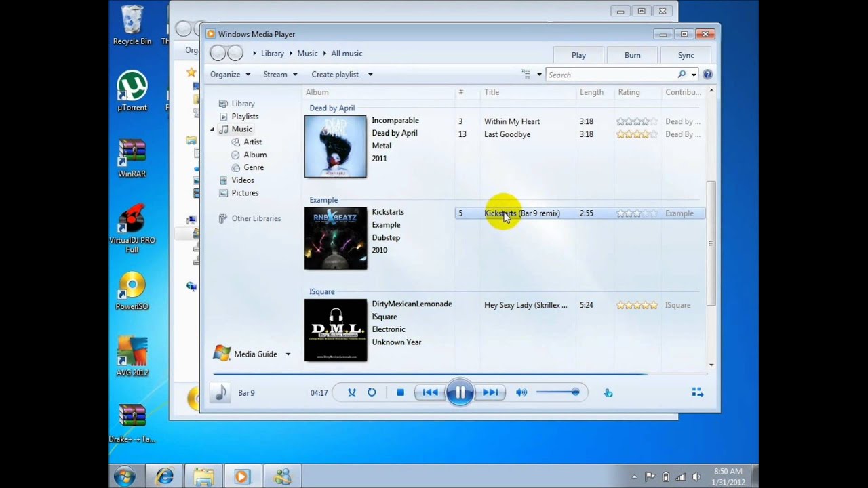Click the library list vertical scrollbar
The image size is (868, 488).
click(x=711, y=243)
